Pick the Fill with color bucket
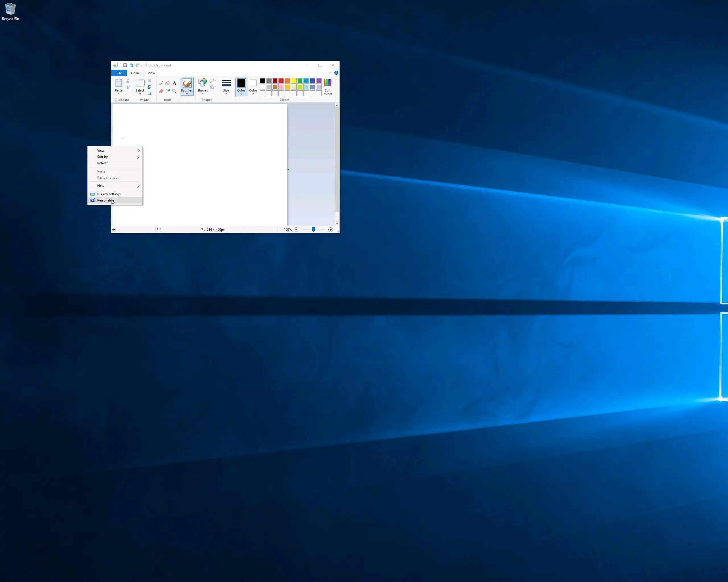 168,83
